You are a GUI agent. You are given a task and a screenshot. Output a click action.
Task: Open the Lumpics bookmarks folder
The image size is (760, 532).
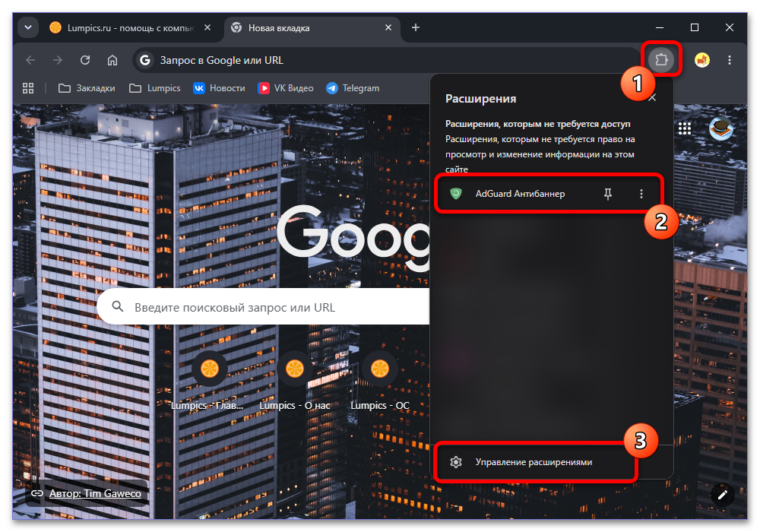154,88
